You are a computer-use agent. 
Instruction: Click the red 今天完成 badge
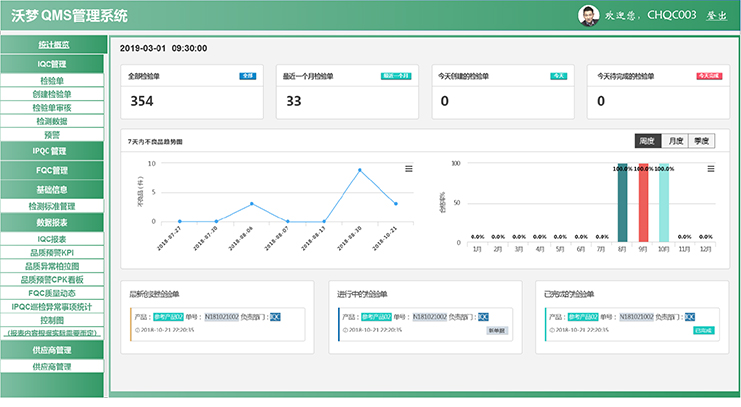707,76
